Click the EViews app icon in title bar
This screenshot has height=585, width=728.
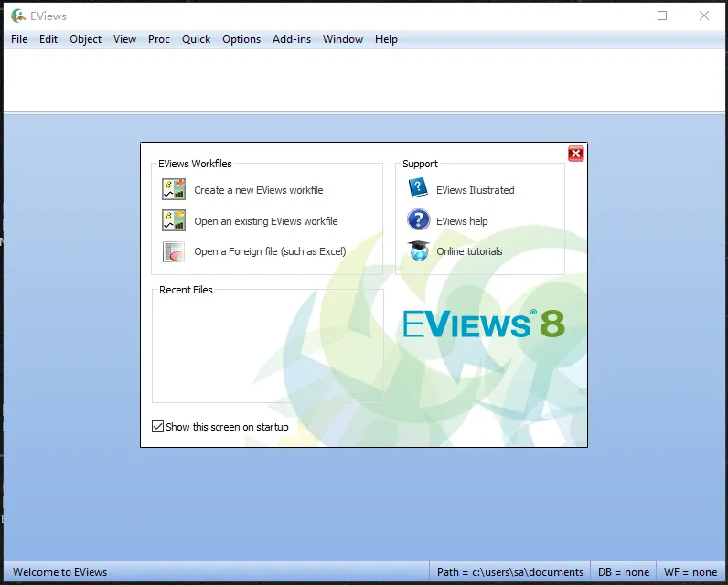click(18, 16)
